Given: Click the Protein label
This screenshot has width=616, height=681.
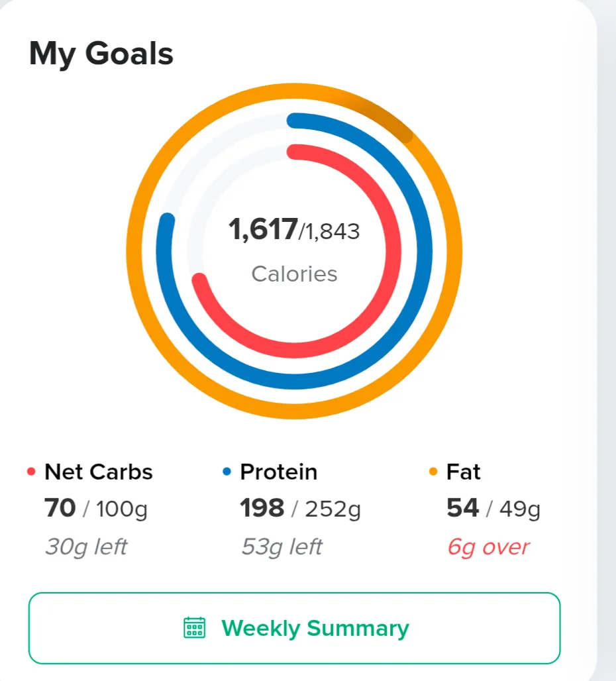Looking at the screenshot, I should [279, 472].
